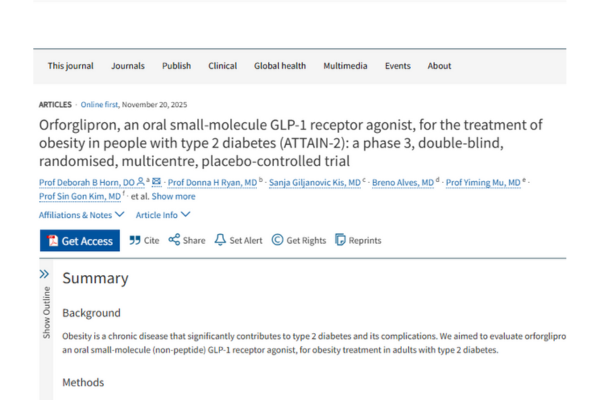Expand the Article Info dropdown
This screenshot has width=600, height=400.
click(x=162, y=214)
